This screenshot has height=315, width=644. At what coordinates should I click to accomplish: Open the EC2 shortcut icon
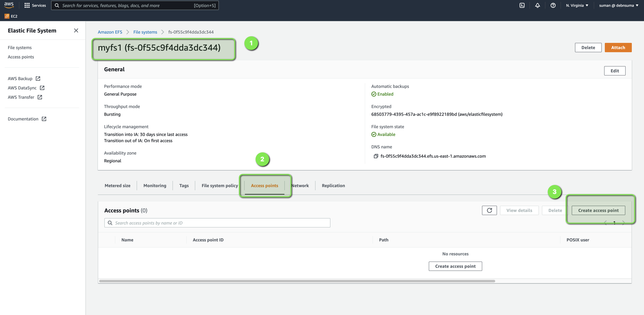(7, 16)
